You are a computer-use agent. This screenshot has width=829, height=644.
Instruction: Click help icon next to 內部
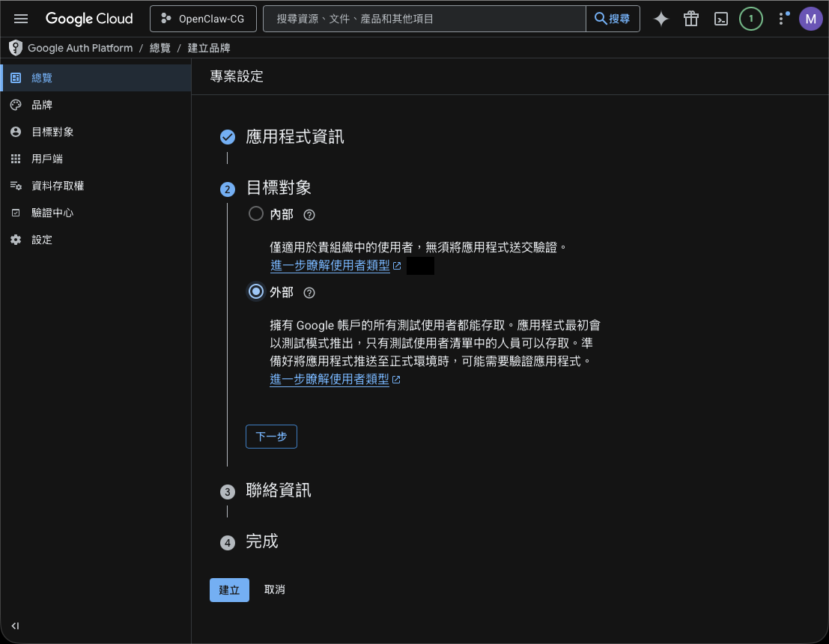309,215
